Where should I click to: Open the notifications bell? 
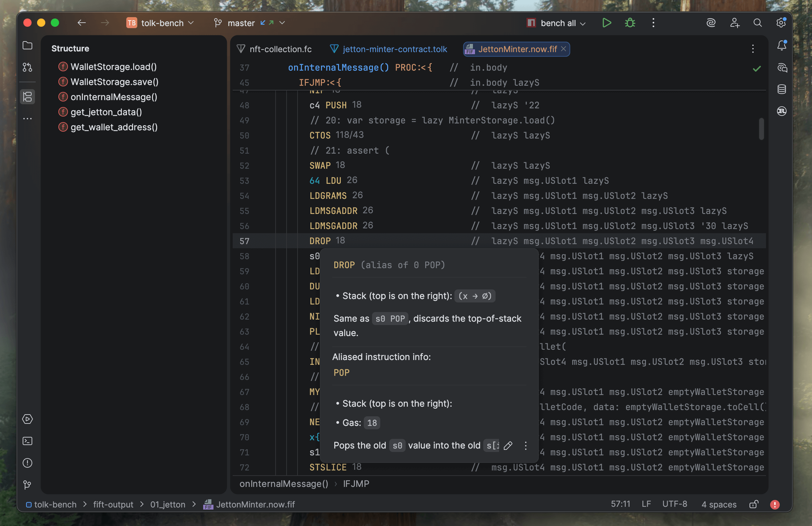782,46
